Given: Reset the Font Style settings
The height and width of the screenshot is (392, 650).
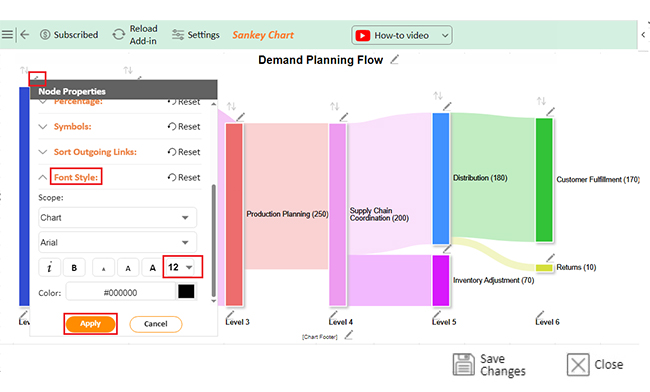Looking at the screenshot, I should pos(184,177).
